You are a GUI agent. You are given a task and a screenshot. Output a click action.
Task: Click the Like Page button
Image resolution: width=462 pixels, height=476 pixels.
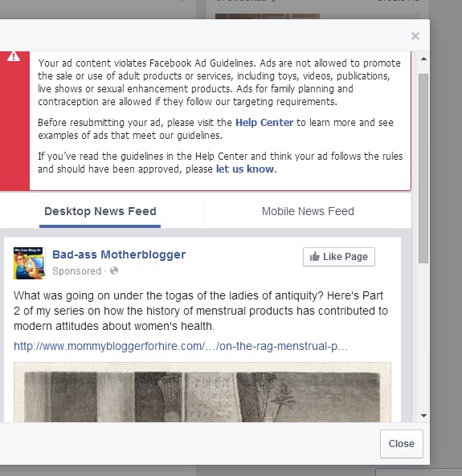tap(339, 257)
